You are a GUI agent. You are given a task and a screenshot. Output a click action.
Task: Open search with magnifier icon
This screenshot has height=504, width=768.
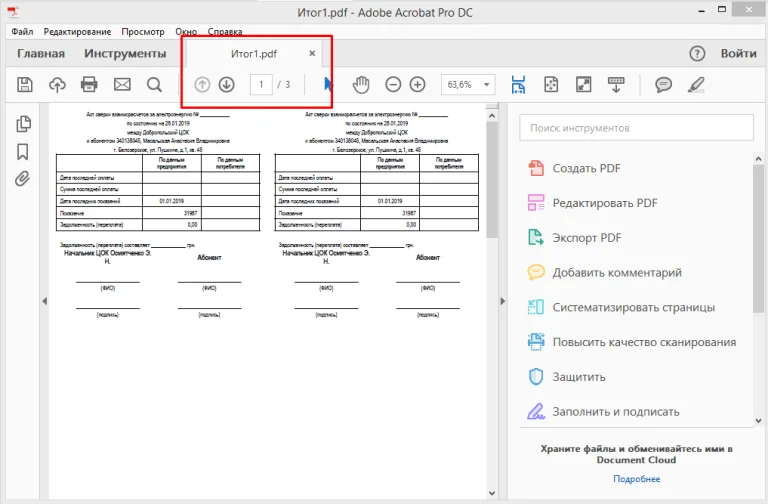[x=154, y=85]
